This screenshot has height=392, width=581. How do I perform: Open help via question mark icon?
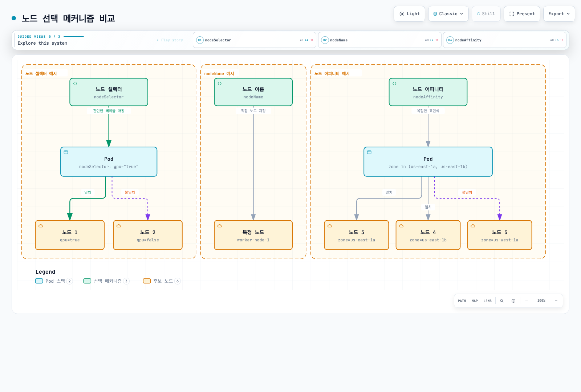coord(513,301)
